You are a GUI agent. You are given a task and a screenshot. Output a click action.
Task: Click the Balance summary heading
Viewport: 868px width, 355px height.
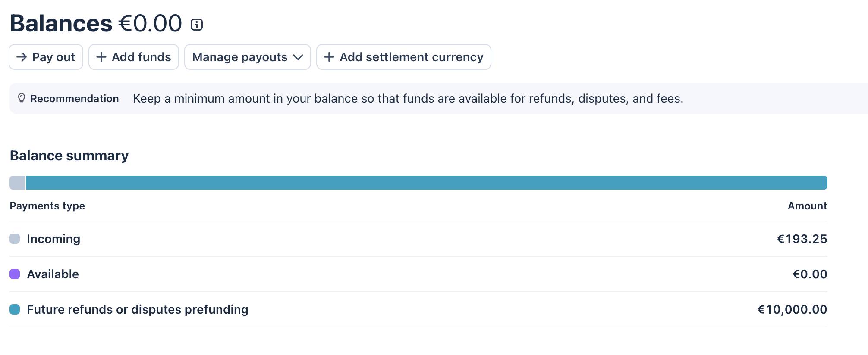tap(69, 156)
